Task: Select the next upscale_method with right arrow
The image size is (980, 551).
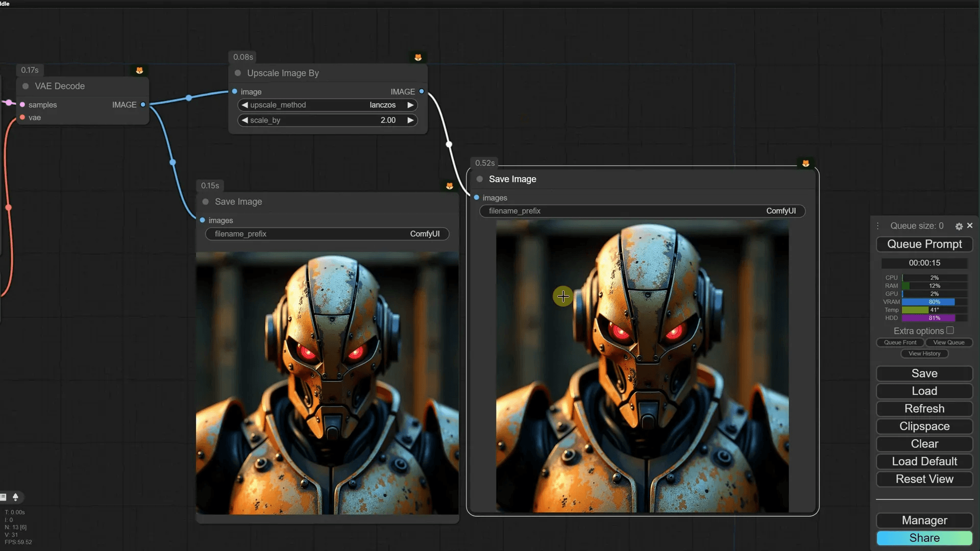Action: 410,105
